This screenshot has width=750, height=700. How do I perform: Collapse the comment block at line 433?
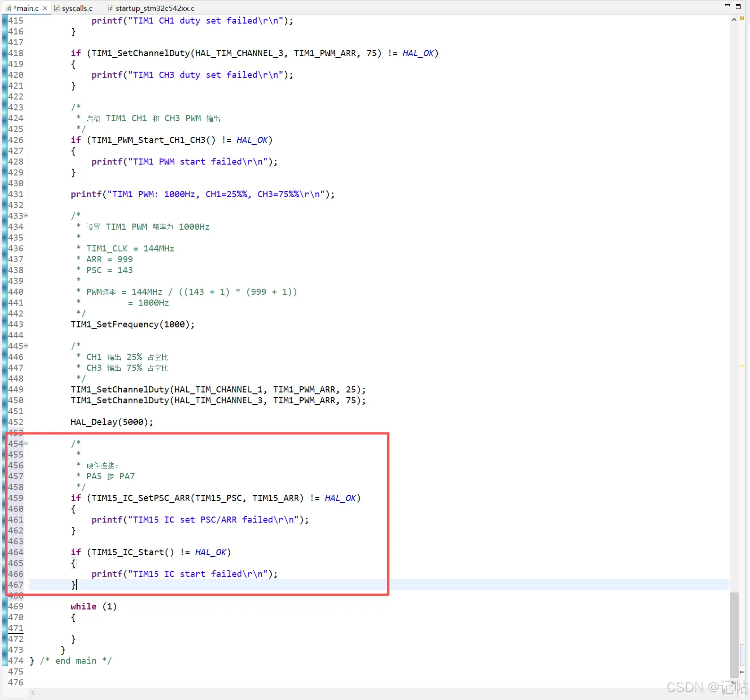[26, 216]
